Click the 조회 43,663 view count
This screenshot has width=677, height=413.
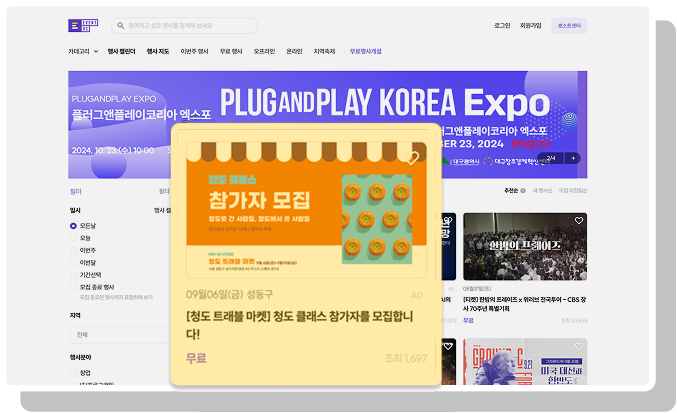click(x=574, y=321)
